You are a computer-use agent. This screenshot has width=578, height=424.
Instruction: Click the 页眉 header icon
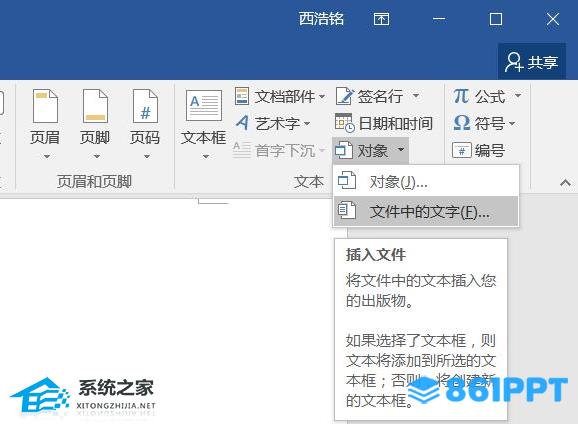point(45,106)
